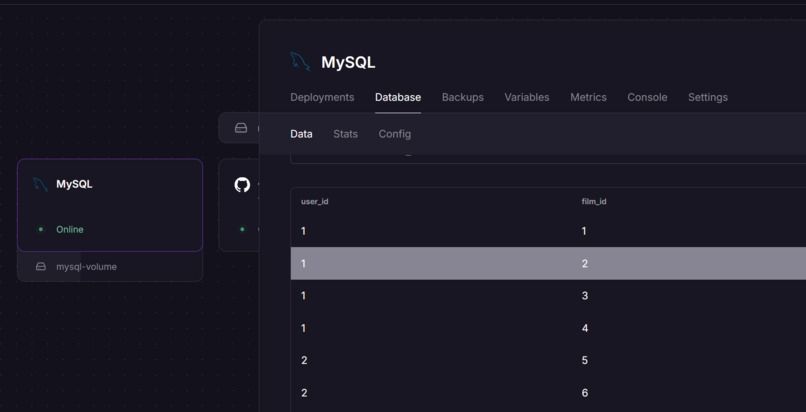Screen dimensions: 806x412
Task: Click the film_id cell with value 6
Action: pos(584,393)
